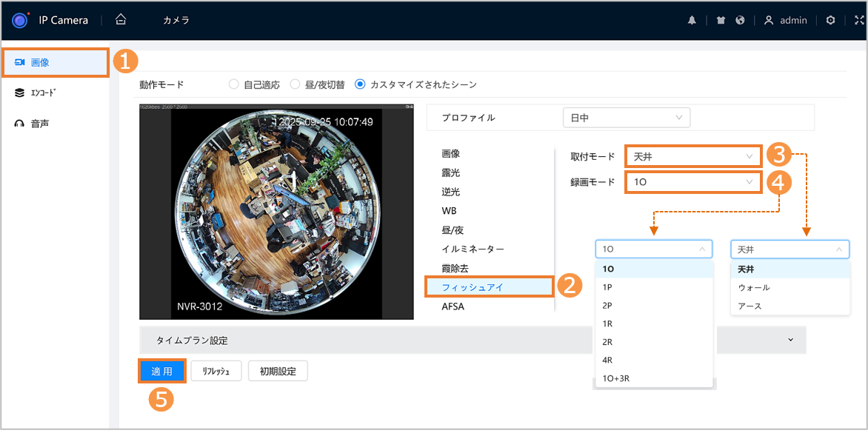
Task: Select the 自己適応 radio button
Action: pyautogui.click(x=234, y=84)
